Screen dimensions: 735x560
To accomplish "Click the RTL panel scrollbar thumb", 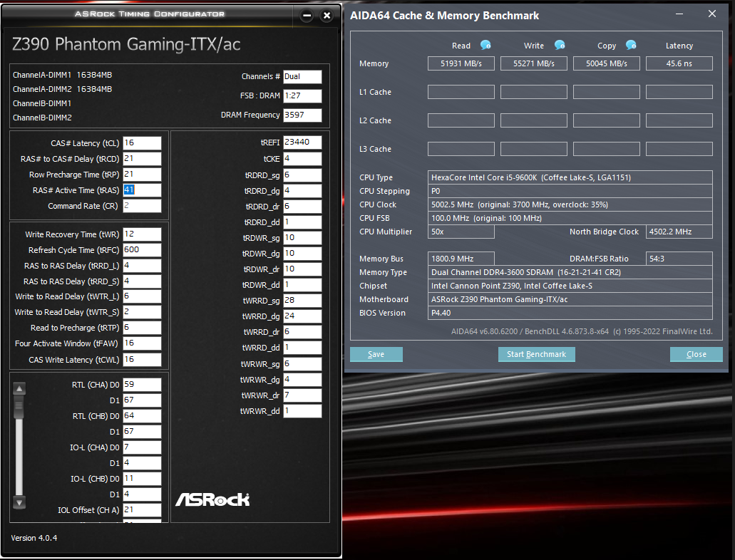I will pyautogui.click(x=19, y=407).
